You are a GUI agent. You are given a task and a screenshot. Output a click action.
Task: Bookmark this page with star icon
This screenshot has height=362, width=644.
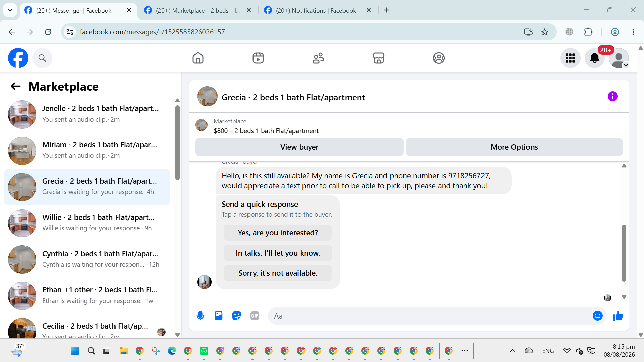click(x=545, y=32)
